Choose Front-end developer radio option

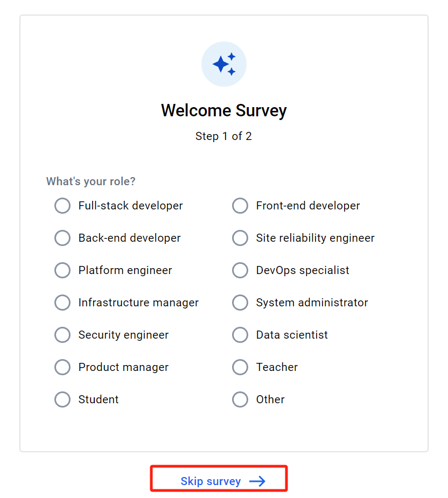[240, 206]
